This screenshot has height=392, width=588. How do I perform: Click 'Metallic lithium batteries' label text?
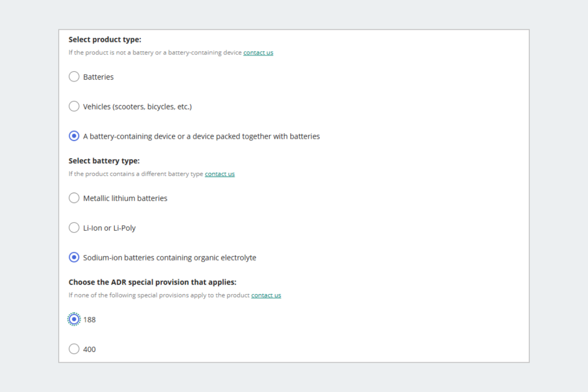[125, 199]
